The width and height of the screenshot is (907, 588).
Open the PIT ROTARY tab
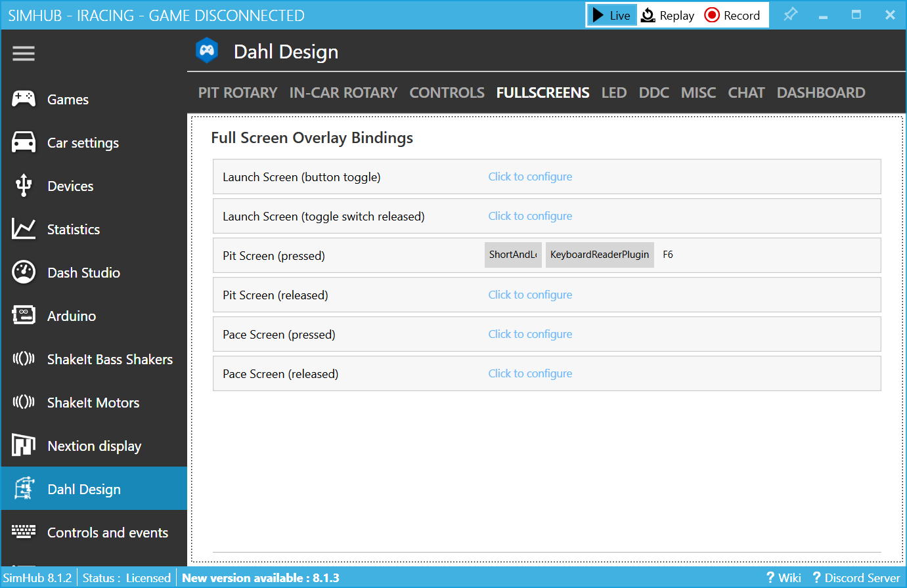pyautogui.click(x=237, y=93)
